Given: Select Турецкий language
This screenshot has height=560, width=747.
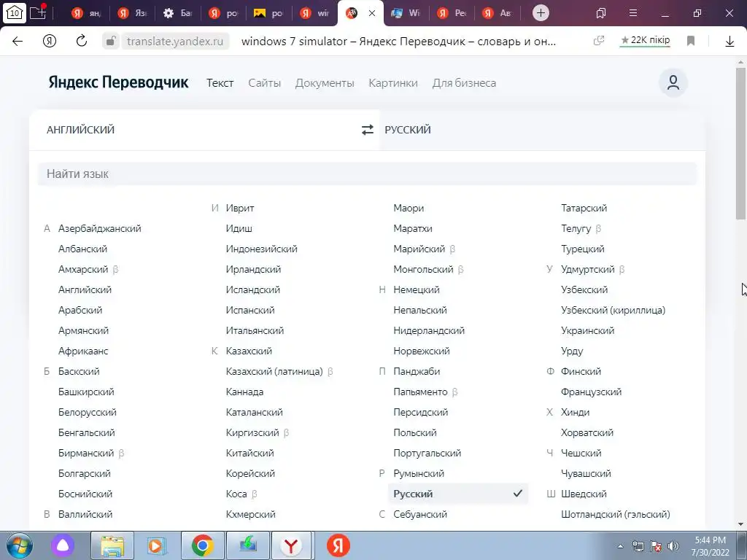Looking at the screenshot, I should tap(583, 249).
